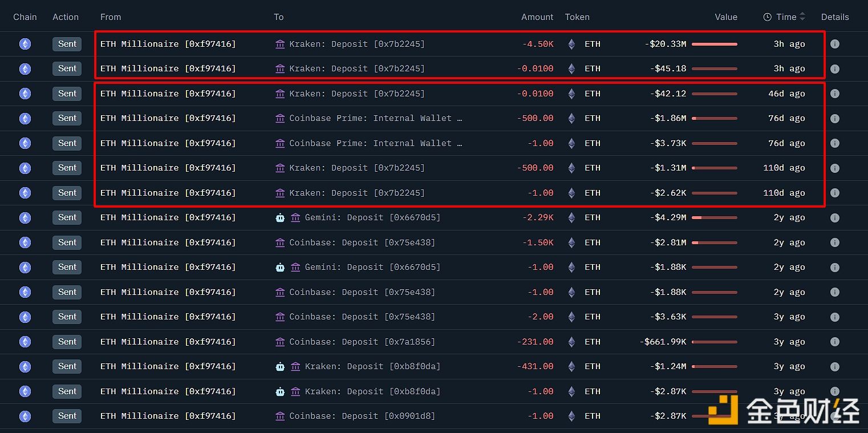The image size is (868, 433).
Task: Click Ethereum chain icon in the -$45.18 row
Action: pos(25,68)
